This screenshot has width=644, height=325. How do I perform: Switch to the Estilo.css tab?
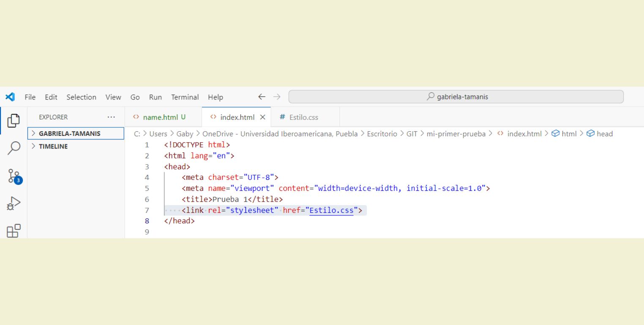305,117
